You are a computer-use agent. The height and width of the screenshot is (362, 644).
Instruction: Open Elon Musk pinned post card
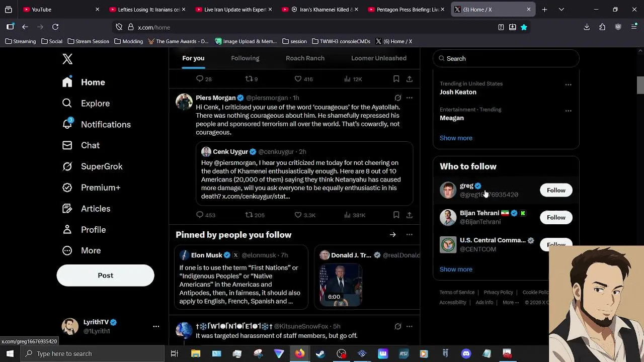click(x=241, y=277)
